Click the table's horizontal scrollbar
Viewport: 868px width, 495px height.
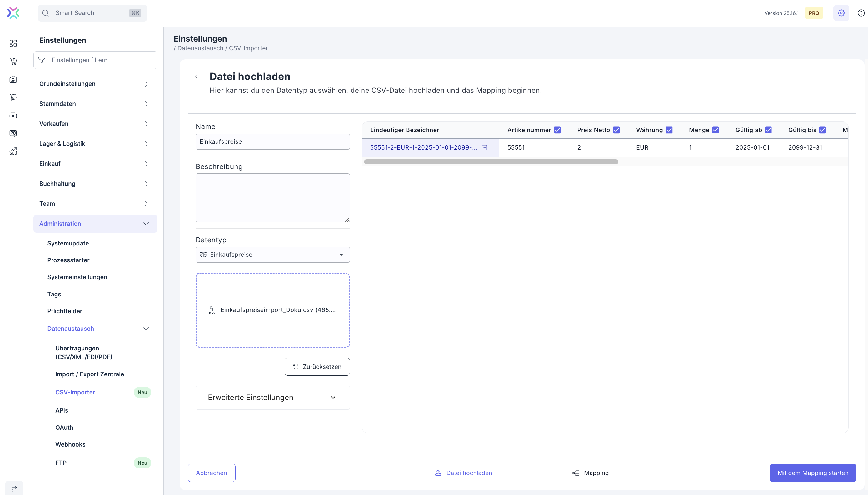tap(491, 162)
